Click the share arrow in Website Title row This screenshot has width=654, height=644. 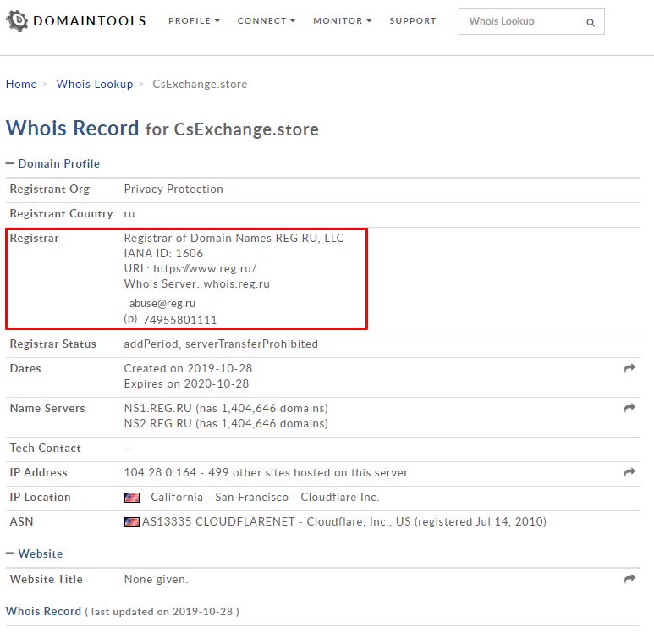[x=629, y=579]
